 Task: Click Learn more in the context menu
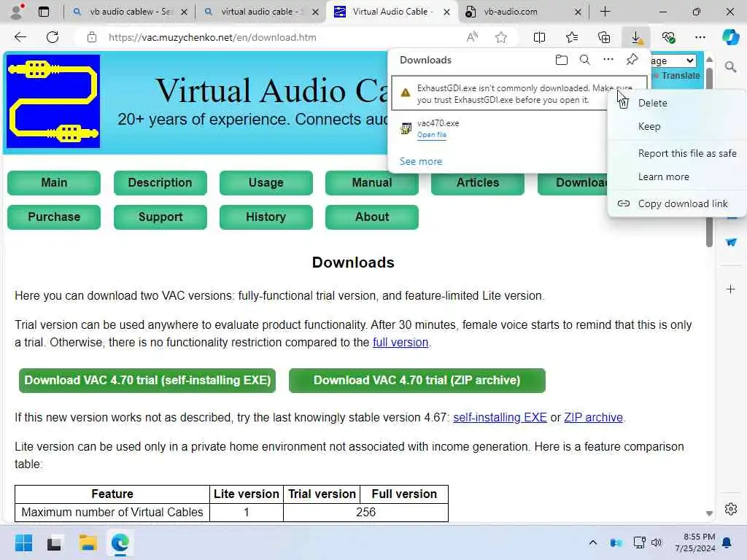point(663,176)
